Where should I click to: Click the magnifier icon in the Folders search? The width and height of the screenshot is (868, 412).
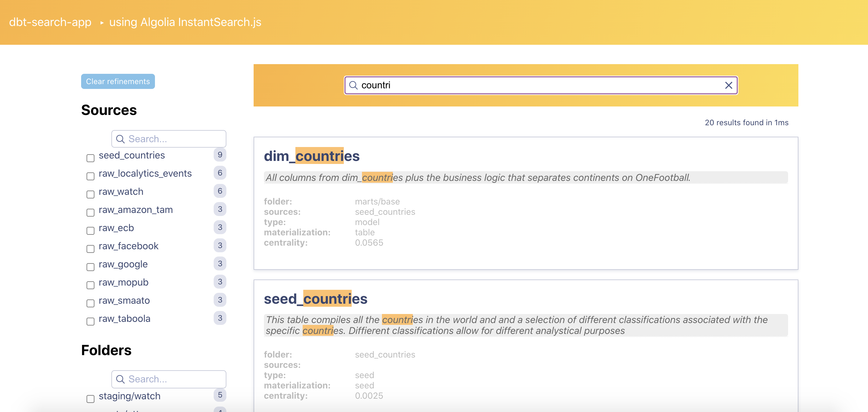tap(120, 379)
